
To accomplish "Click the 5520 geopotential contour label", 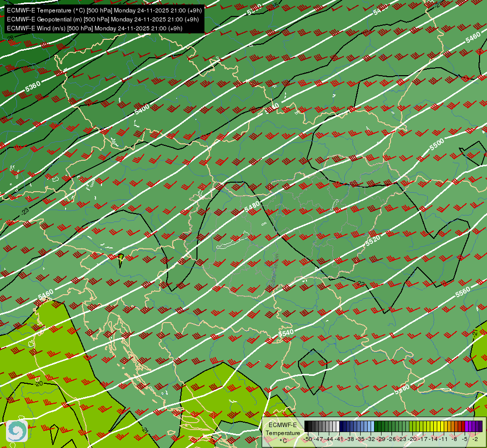I will pyautogui.click(x=373, y=240).
